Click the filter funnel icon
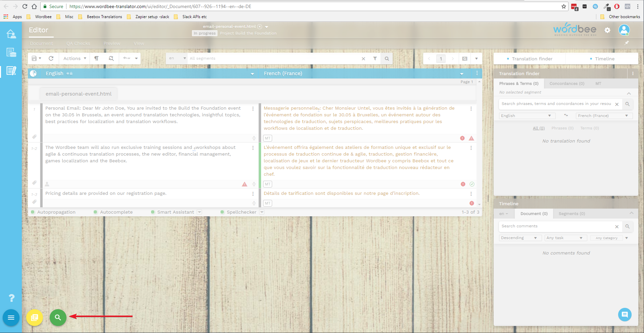The width and height of the screenshot is (644, 333). 375,58
